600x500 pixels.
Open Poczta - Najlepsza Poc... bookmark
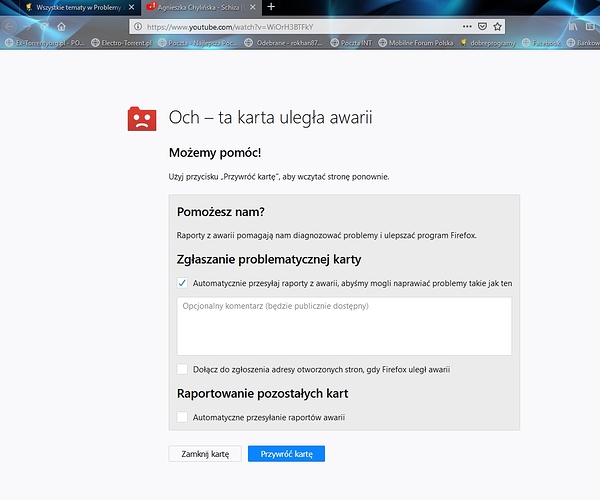coord(198,43)
